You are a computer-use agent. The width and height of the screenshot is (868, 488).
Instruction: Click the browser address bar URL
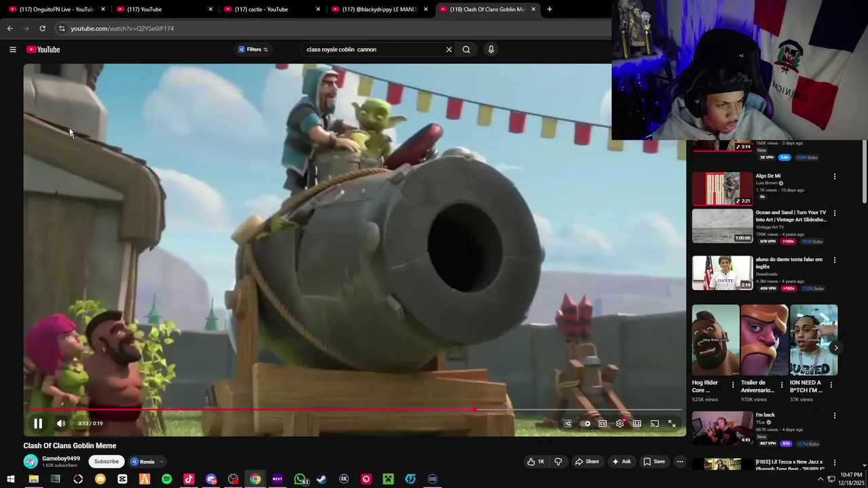click(x=122, y=28)
